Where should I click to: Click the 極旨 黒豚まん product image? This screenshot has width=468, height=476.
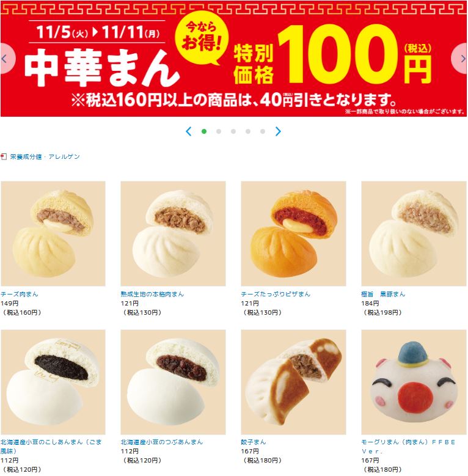[414, 233]
